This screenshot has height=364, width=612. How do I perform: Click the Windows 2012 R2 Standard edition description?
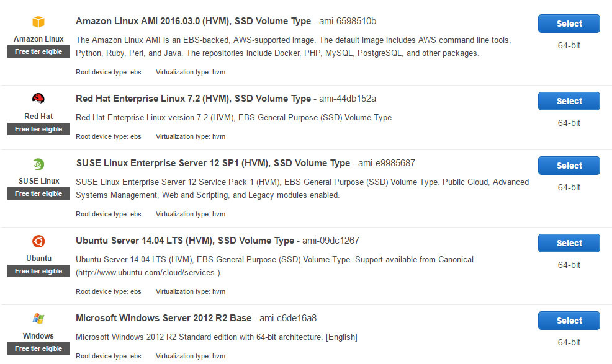(x=217, y=337)
